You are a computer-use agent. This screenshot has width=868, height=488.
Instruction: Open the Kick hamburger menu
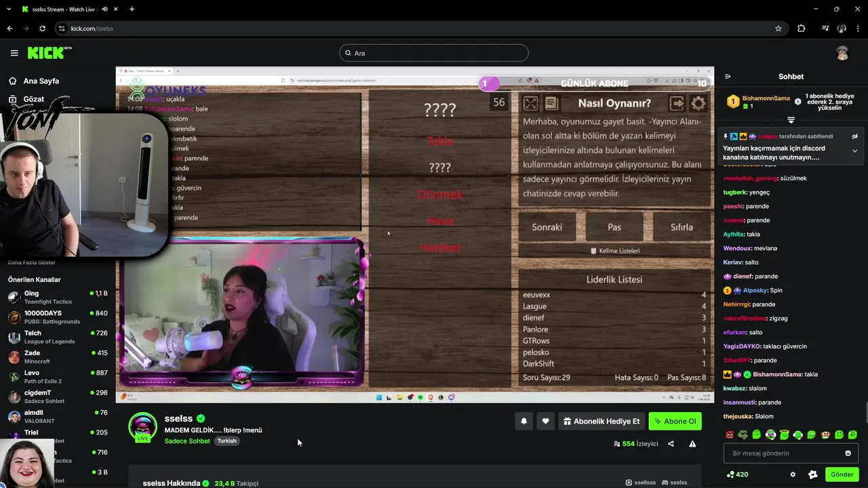pyautogui.click(x=14, y=53)
